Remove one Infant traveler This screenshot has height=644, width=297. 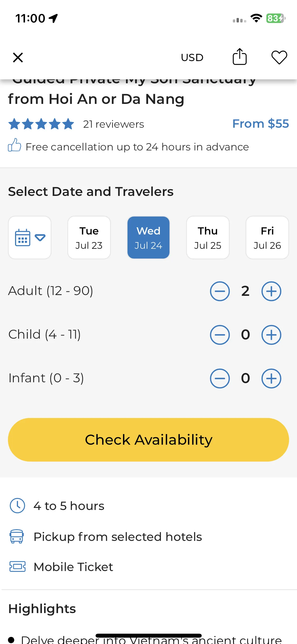pyautogui.click(x=220, y=378)
